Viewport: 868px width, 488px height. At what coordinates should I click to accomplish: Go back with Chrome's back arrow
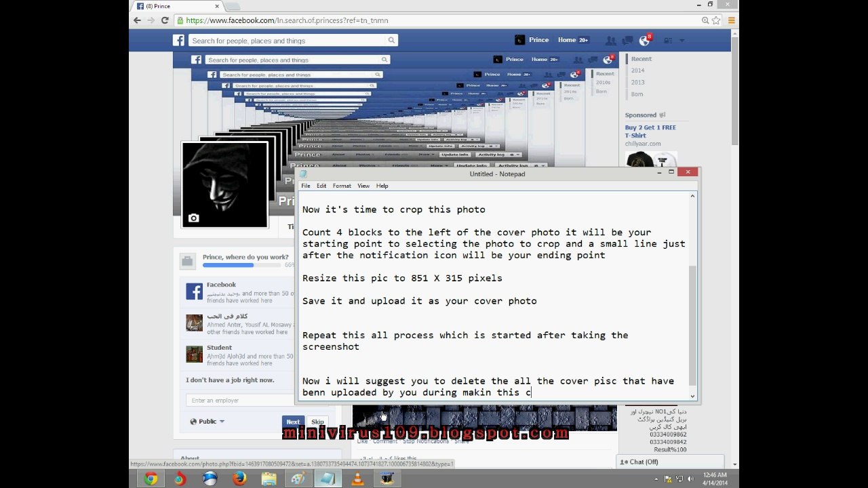click(x=137, y=20)
